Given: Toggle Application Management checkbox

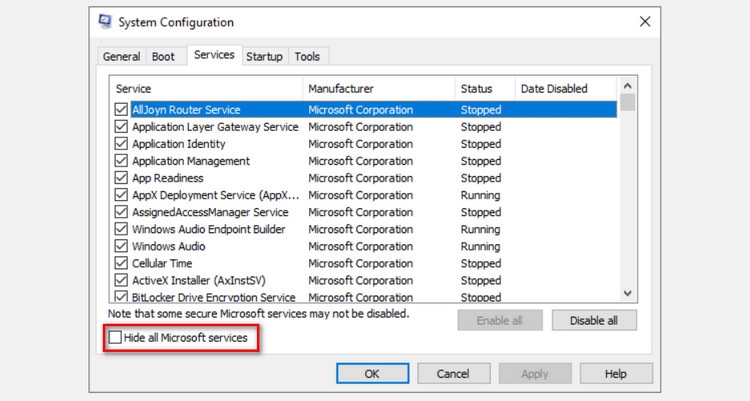Looking at the screenshot, I should click(x=121, y=161).
